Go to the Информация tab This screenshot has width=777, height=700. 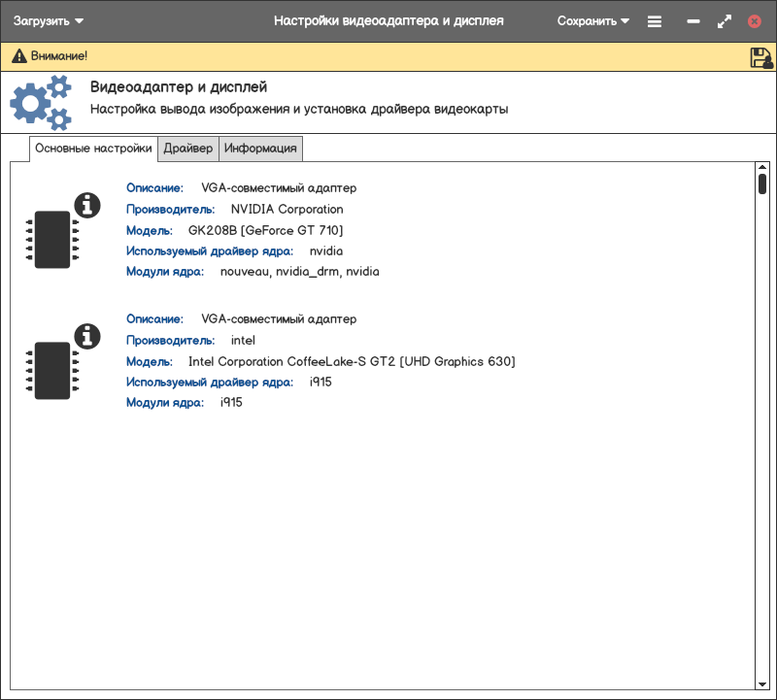(x=260, y=149)
